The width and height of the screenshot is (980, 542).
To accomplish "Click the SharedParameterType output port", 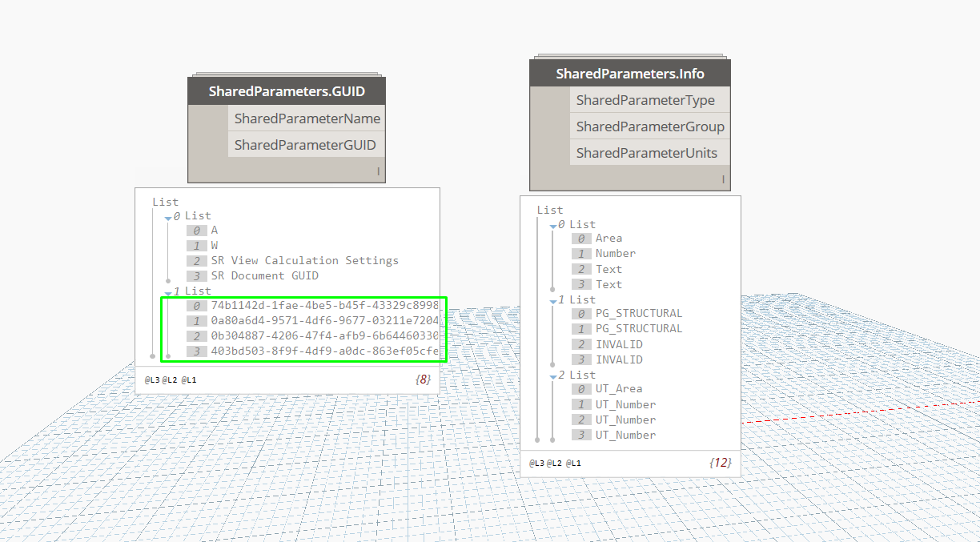I will click(645, 100).
